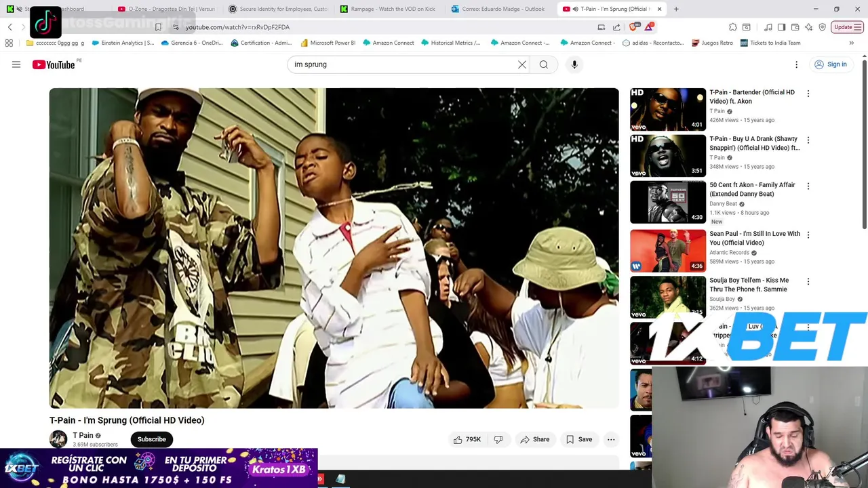The image size is (868, 488).
Task: Open options for T-Pain Bartender video
Action: click(x=808, y=94)
